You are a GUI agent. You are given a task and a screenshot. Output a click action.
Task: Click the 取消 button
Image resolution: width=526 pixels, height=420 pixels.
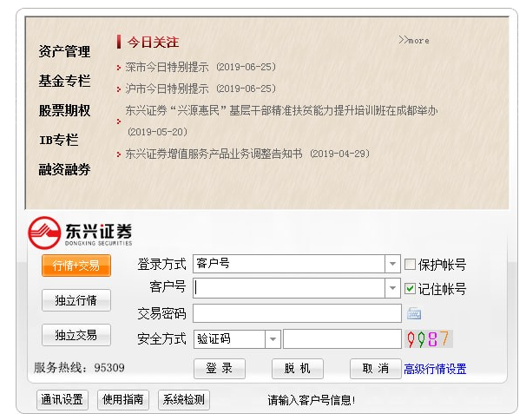[x=376, y=369]
